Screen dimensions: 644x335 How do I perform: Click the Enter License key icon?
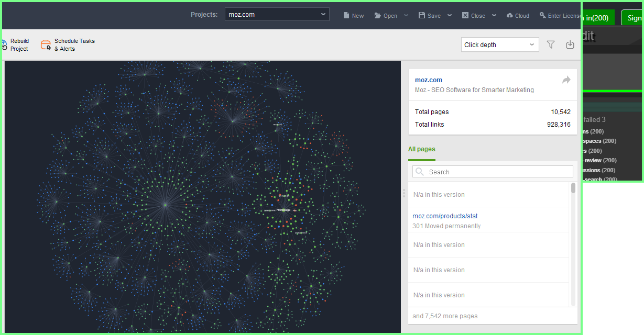542,16
